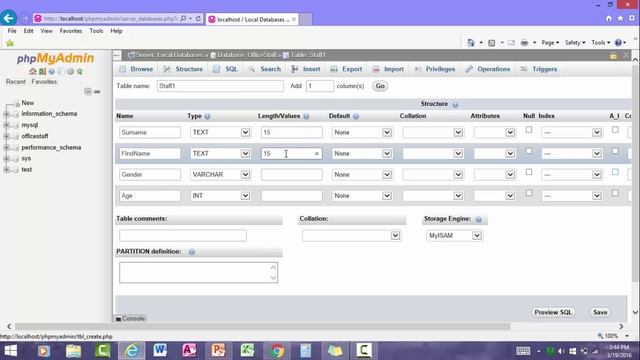
Task: Open table Collation dropdown below columns
Action: point(351,236)
